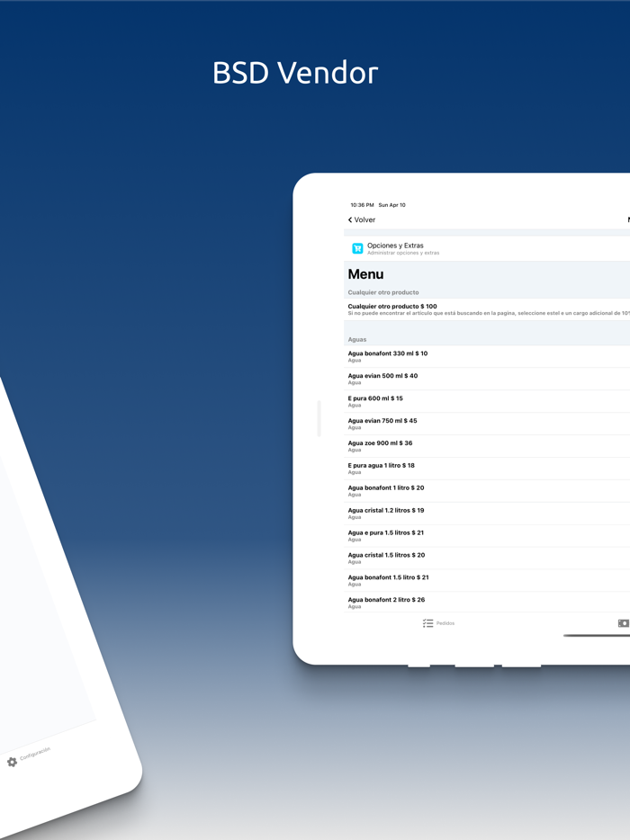630x840 pixels.
Task: Click the Pedidos checklist icon
Action: point(427,623)
